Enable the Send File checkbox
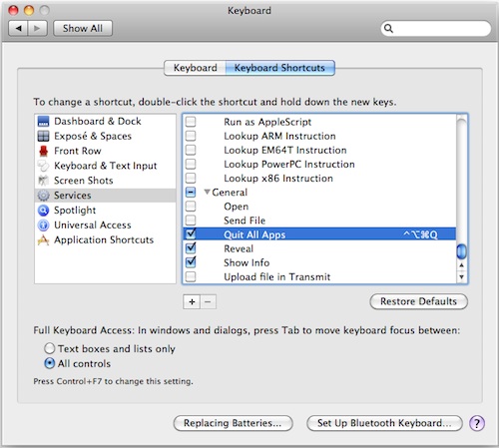The width and height of the screenshot is (499, 448). (191, 221)
